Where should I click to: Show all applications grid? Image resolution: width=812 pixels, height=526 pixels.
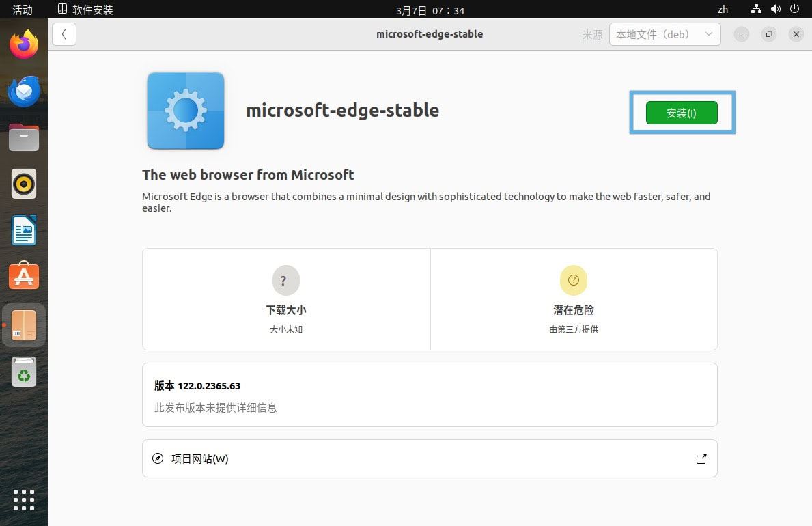point(24,500)
